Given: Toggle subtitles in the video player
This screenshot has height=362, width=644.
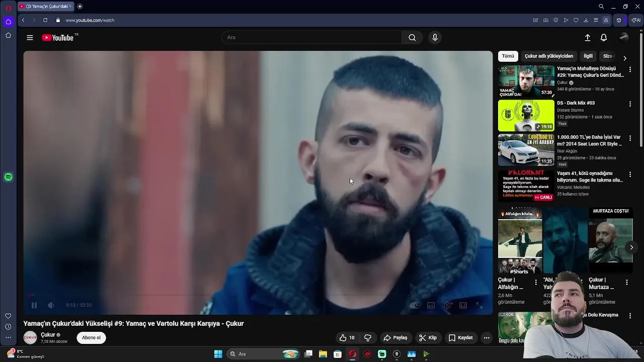Looking at the screenshot, I should [x=431, y=305].
